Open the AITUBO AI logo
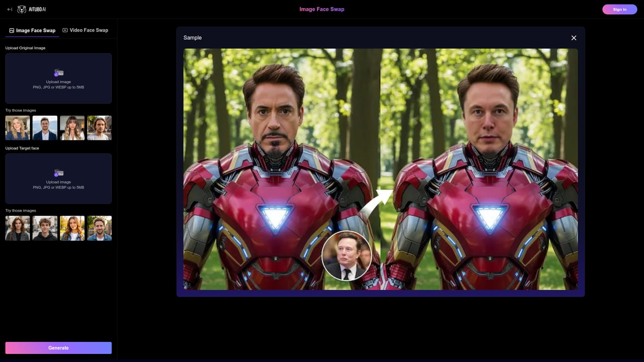 (x=32, y=10)
